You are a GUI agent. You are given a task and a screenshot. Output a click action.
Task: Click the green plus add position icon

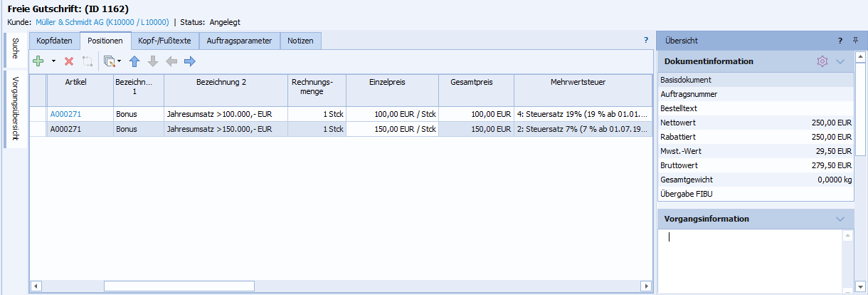coord(38,62)
